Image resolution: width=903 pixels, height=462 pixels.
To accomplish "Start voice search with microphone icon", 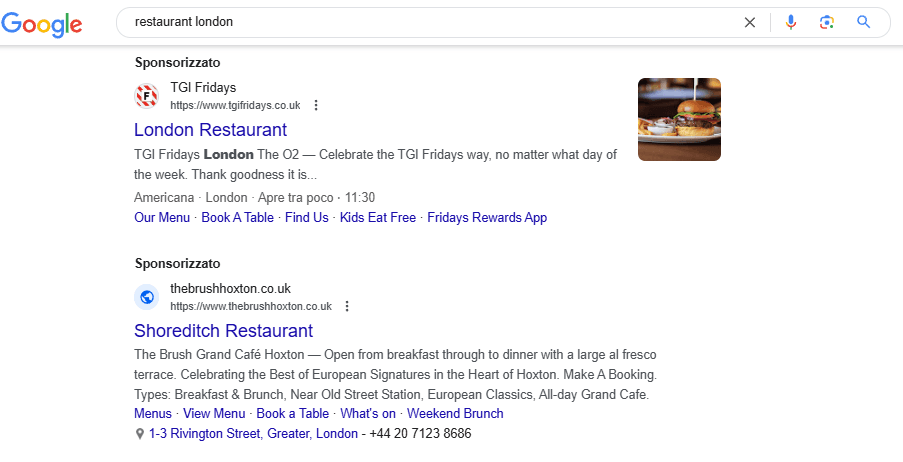I will 791,22.
